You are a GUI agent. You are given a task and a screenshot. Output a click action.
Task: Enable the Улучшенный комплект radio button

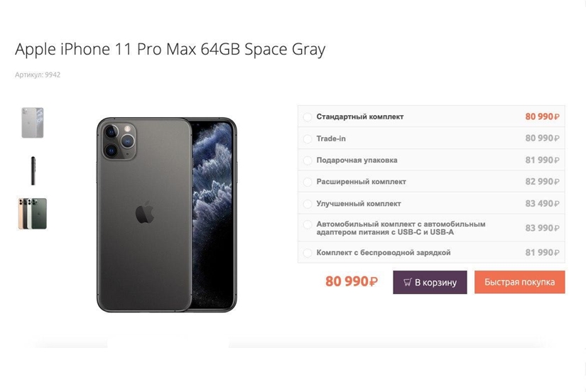pyautogui.click(x=308, y=204)
